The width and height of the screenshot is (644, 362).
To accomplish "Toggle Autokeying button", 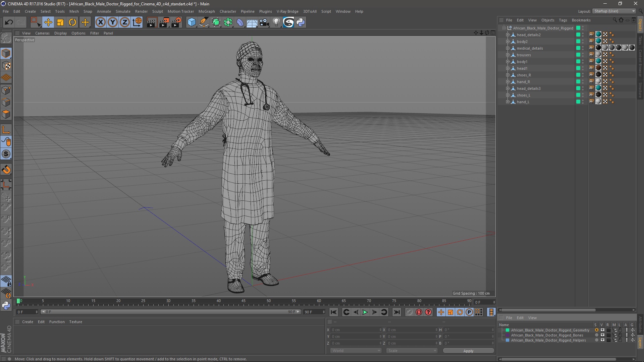I will tap(419, 312).
